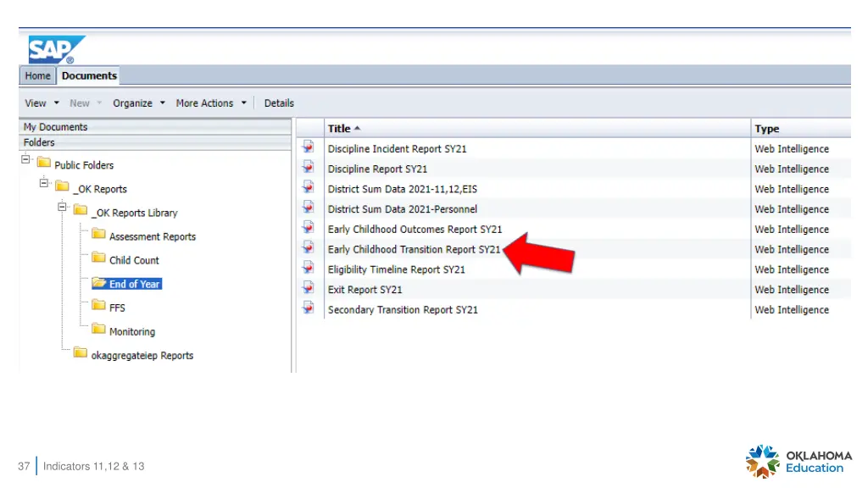The width and height of the screenshot is (868, 488).
Task: Open the More Actions dropdown arrow
Action: 243,103
